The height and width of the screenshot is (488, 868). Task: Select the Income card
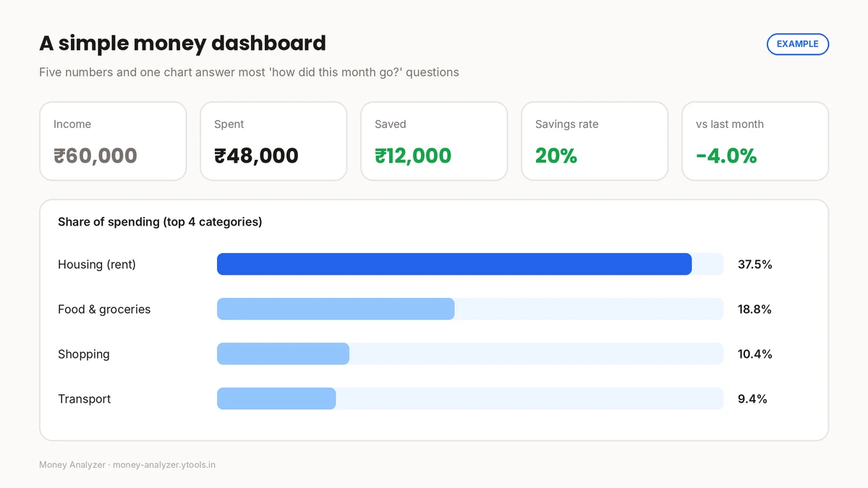click(x=113, y=141)
